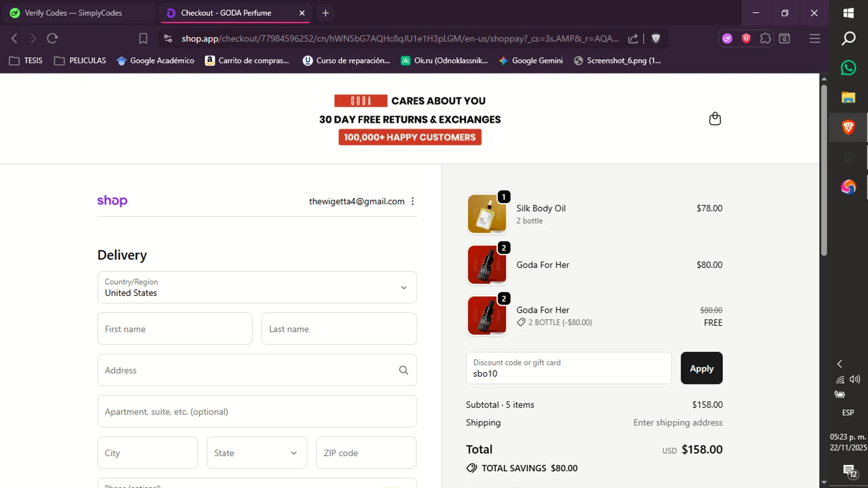868x488 pixels.
Task: Focus the Address input field
Action: pos(257,370)
